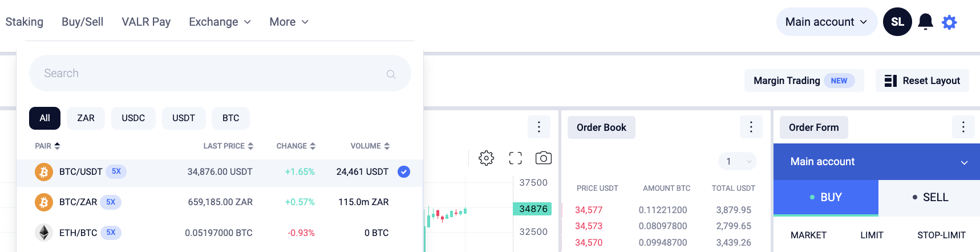The height and width of the screenshot is (252, 980).
Task: Open chart settings gear icon
Action: point(486,158)
